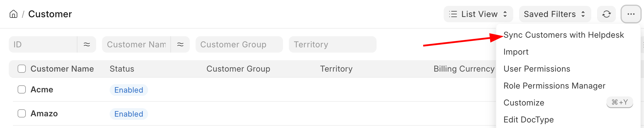
Task: Select all rows using header checkbox
Action: (22, 69)
